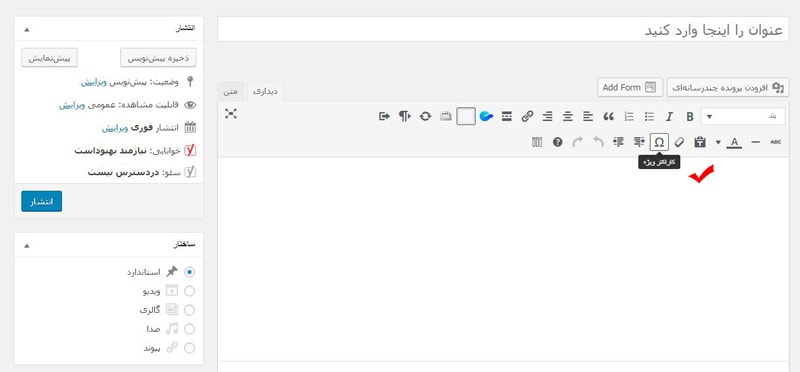The width and height of the screenshot is (800, 372).
Task: Click the calendar icon beside انتشار فوری
Action: click(190, 128)
